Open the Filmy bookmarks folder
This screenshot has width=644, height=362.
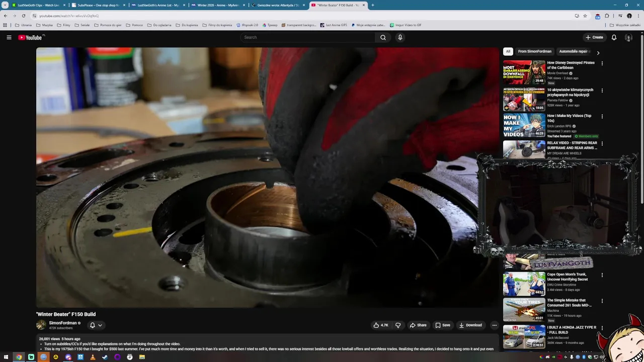pos(64,25)
